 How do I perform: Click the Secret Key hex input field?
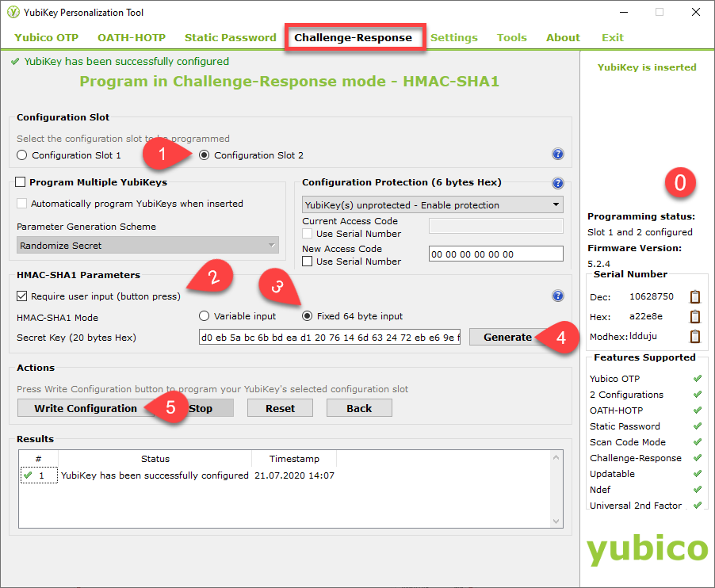pos(329,337)
